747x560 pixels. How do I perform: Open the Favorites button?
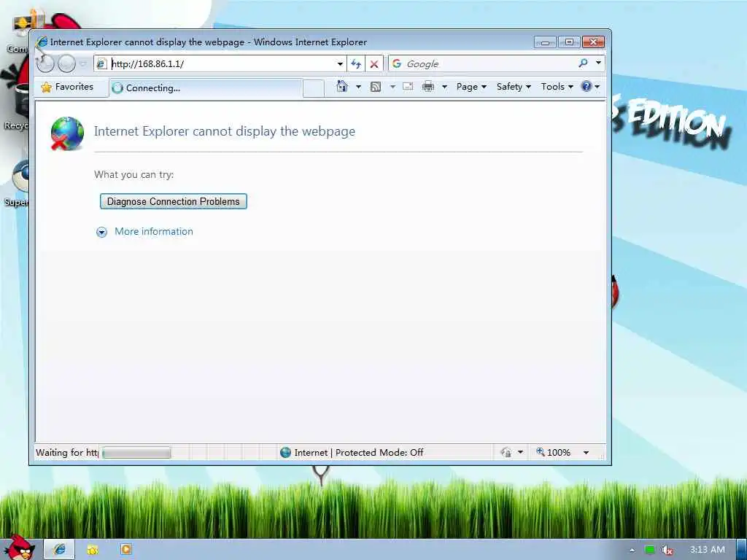[x=67, y=87]
